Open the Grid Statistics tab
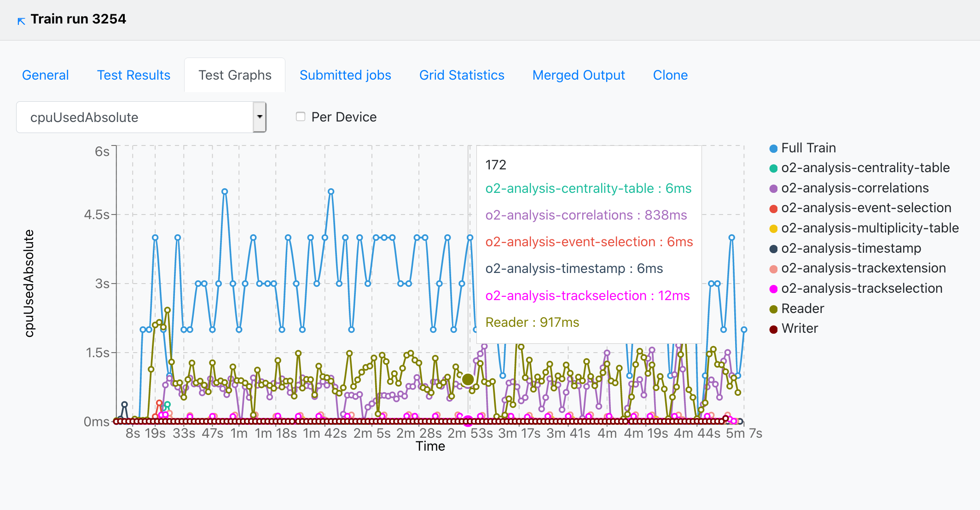Viewport: 980px width, 510px height. (462, 75)
